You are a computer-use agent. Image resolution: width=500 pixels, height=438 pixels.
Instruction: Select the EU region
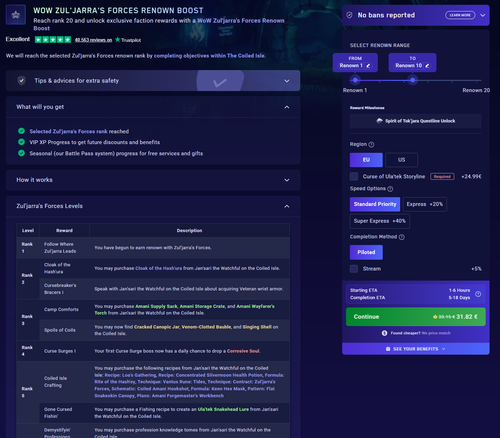[366, 160]
